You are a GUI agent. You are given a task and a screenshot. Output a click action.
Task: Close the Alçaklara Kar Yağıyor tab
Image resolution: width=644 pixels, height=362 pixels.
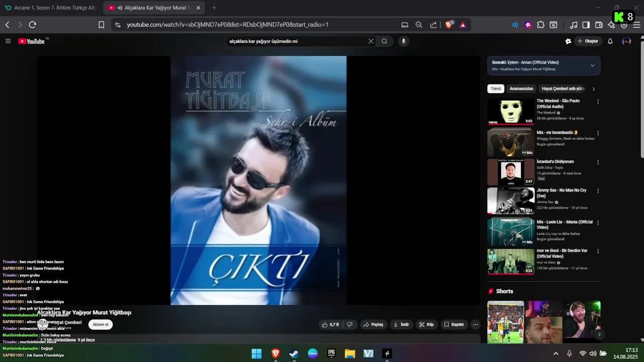(x=198, y=8)
